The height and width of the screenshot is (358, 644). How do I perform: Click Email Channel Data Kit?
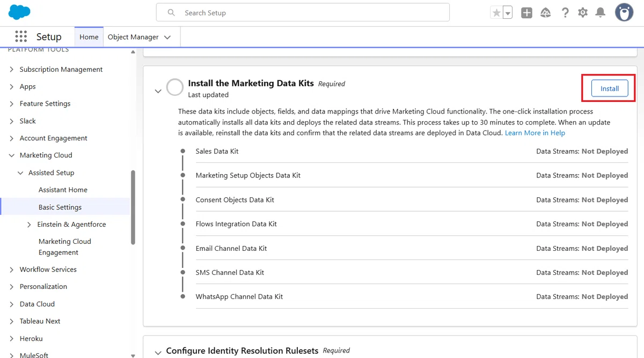[231, 248]
